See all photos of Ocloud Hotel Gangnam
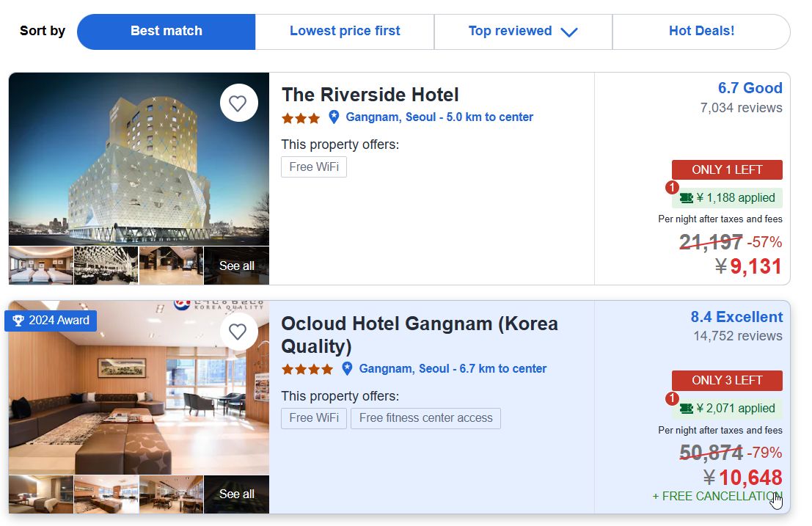 click(x=236, y=494)
